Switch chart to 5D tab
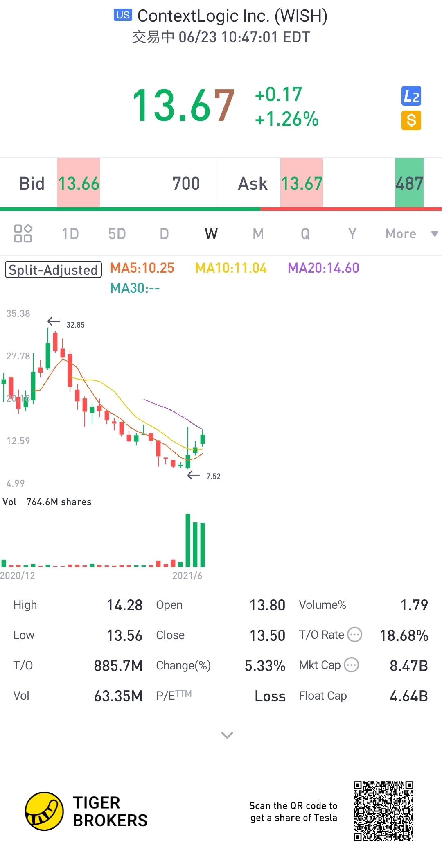The height and width of the screenshot is (868, 442). (117, 234)
